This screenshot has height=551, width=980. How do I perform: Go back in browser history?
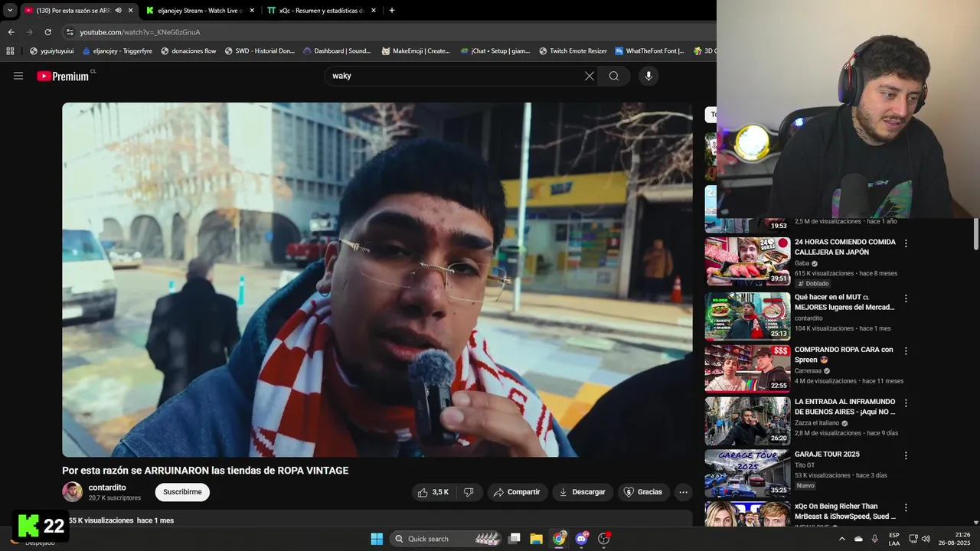coord(11,32)
